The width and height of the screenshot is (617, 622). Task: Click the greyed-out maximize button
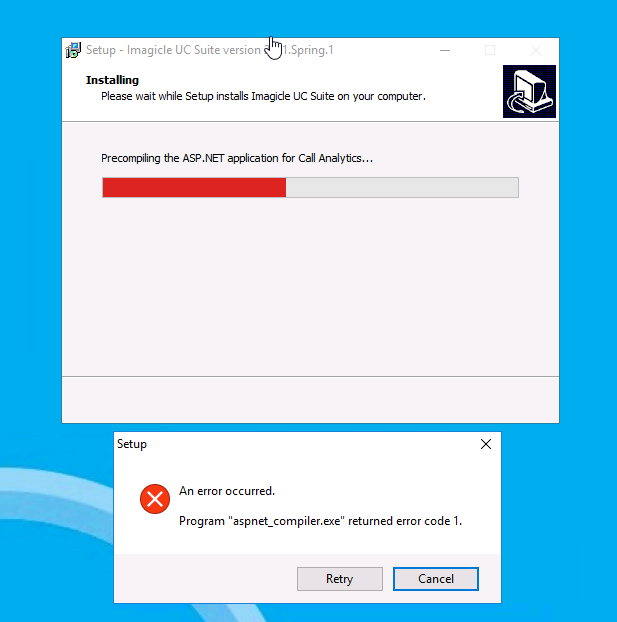[490, 50]
